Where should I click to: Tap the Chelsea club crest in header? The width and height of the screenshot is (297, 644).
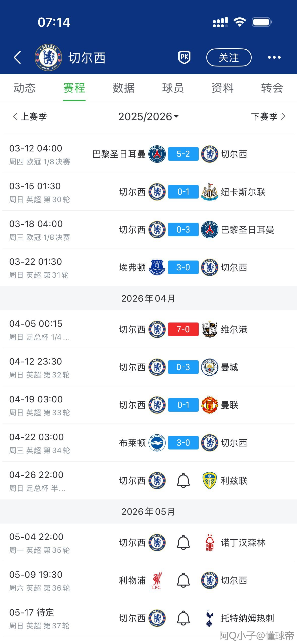pyautogui.click(x=48, y=57)
